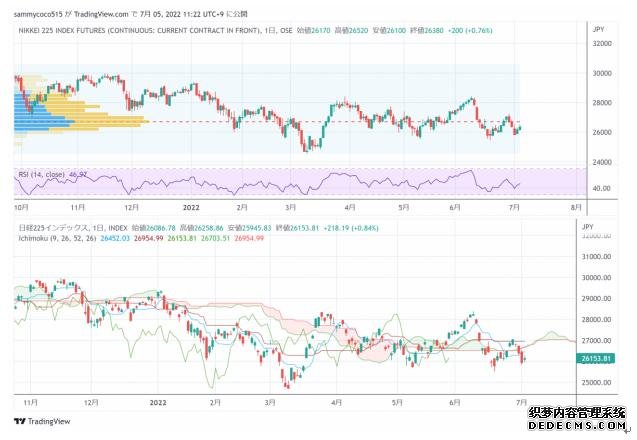Click JPY currency label on index chart

[x=588, y=227]
